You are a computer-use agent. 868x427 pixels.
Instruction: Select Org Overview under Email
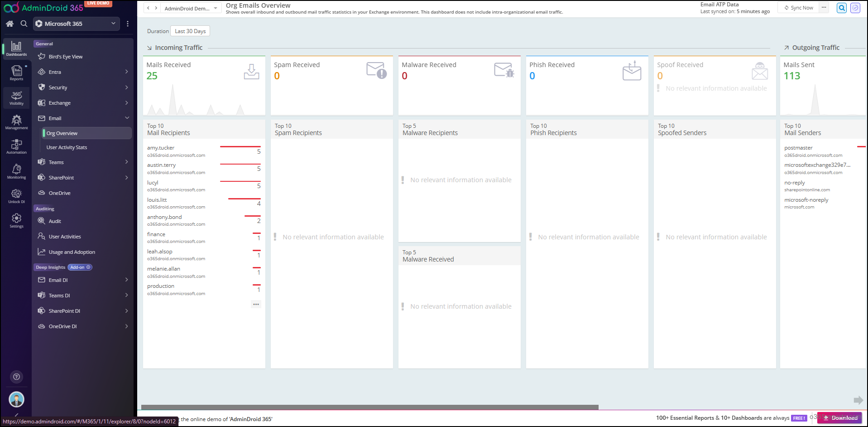pos(86,133)
